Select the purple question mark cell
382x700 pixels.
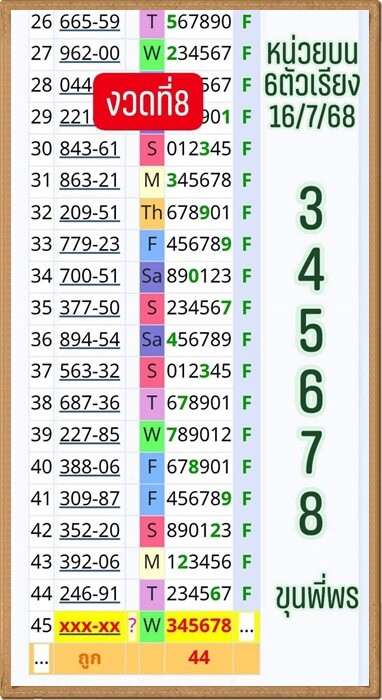click(132, 626)
